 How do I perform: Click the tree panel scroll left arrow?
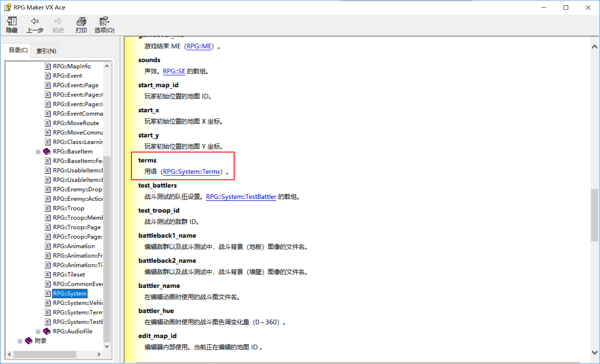coord(9,355)
